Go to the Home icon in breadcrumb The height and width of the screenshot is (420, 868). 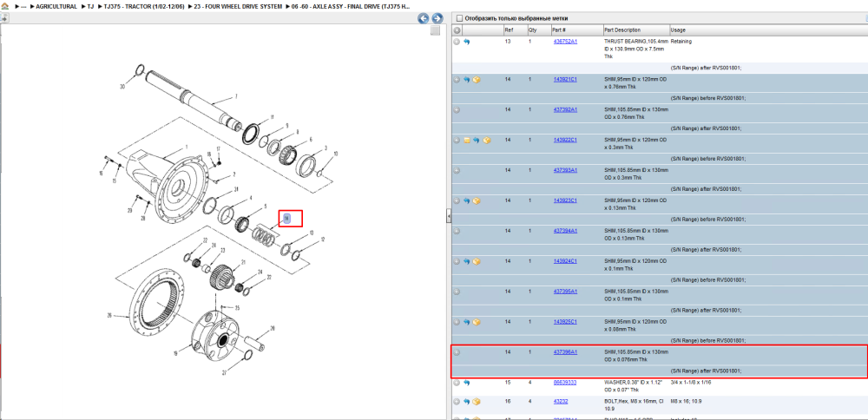5,7
